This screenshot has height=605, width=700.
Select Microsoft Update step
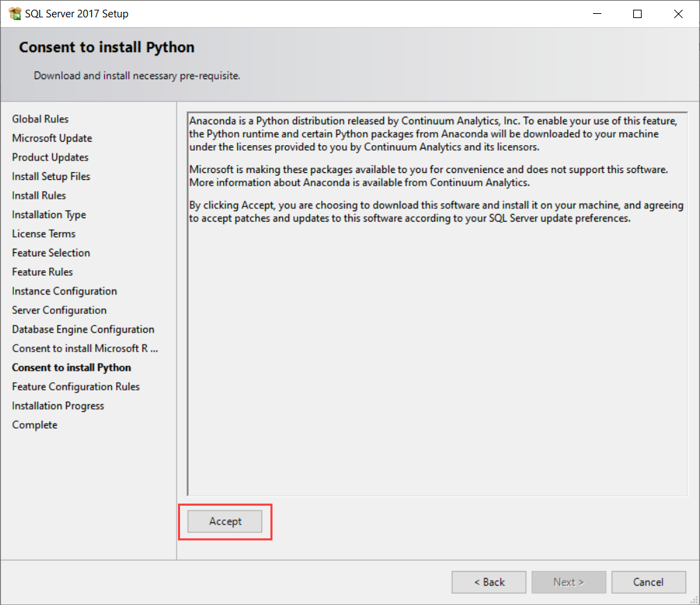tap(52, 138)
